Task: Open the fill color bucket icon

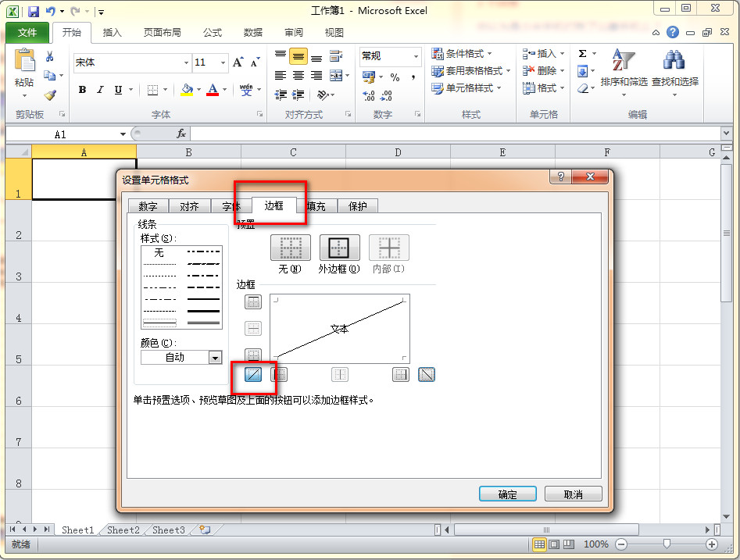Action: click(187, 90)
